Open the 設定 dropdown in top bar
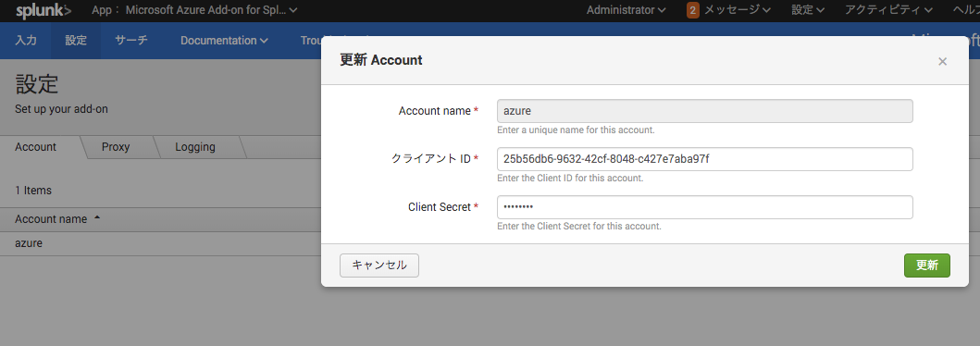Screen dimensions: 980x346 pos(808,10)
